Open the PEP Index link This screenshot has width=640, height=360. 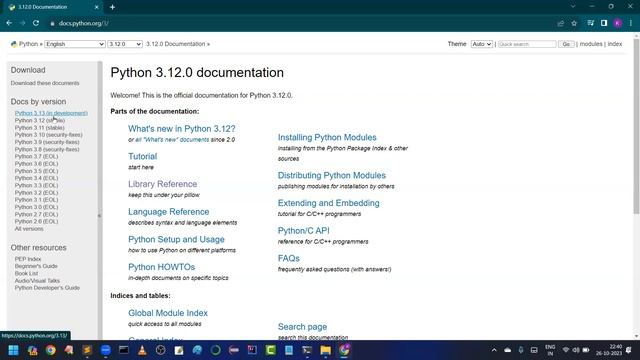coord(28,259)
